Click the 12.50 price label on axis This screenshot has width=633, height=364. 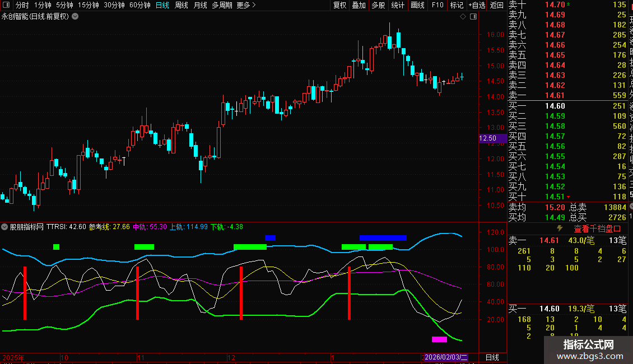coord(488,138)
